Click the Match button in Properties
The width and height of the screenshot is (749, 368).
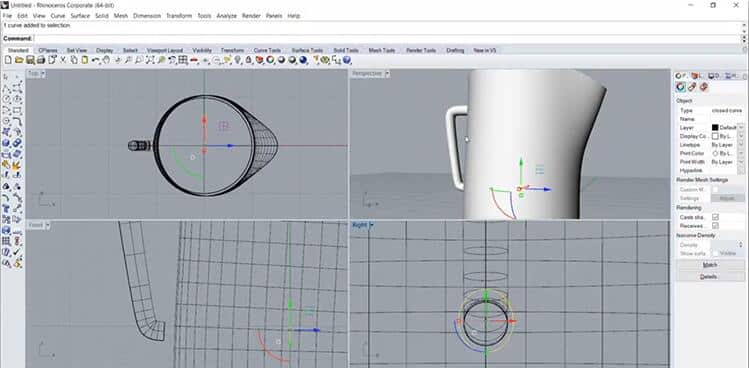(x=710, y=265)
